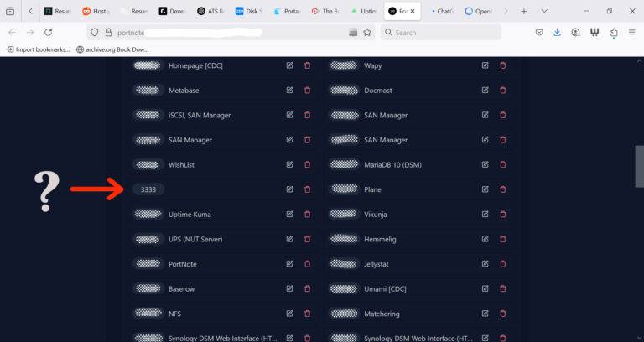Delete the Vikunja port entry
This screenshot has width=644, height=342.
[503, 214]
